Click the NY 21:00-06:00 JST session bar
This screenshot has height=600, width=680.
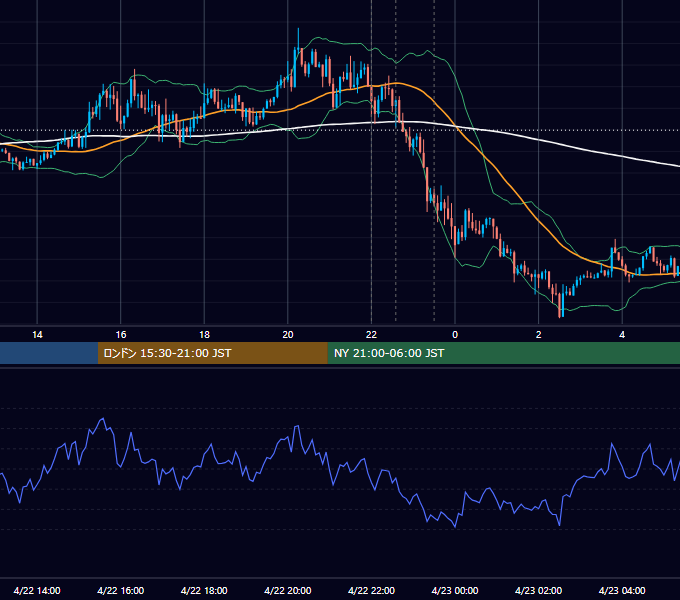click(x=503, y=353)
